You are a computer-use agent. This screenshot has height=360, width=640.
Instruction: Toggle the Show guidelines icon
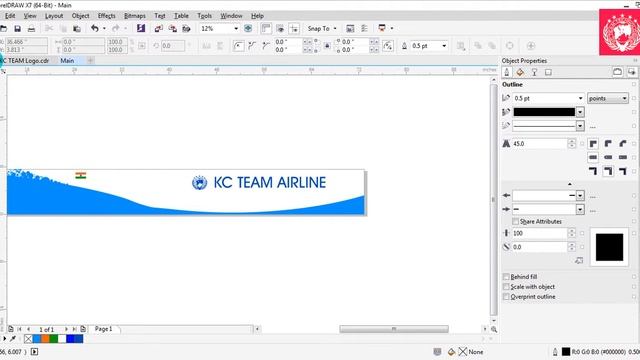pyautogui.click(x=294, y=28)
